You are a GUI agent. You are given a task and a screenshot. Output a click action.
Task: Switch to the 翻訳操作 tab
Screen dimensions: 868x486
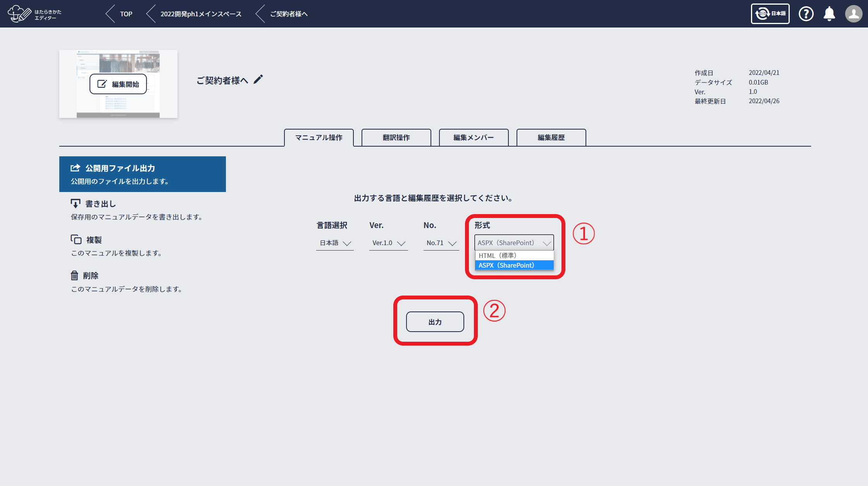(396, 138)
